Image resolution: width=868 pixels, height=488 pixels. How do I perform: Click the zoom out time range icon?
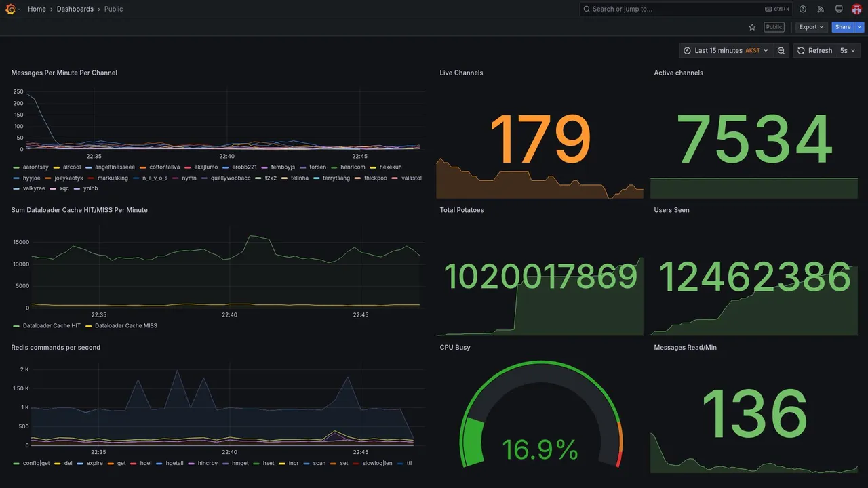click(781, 51)
